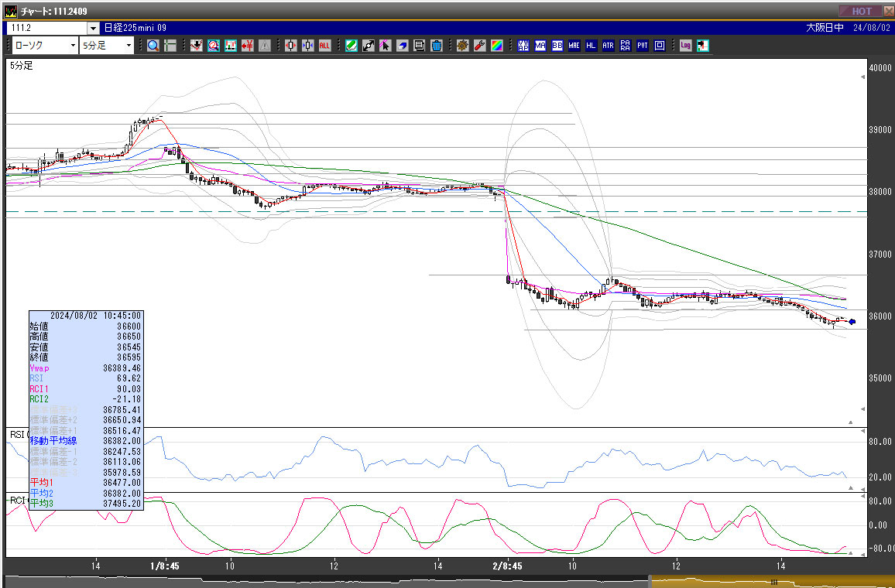Click the cyan-framed bar chart icon
The width and height of the screenshot is (895, 588).
click(231, 46)
